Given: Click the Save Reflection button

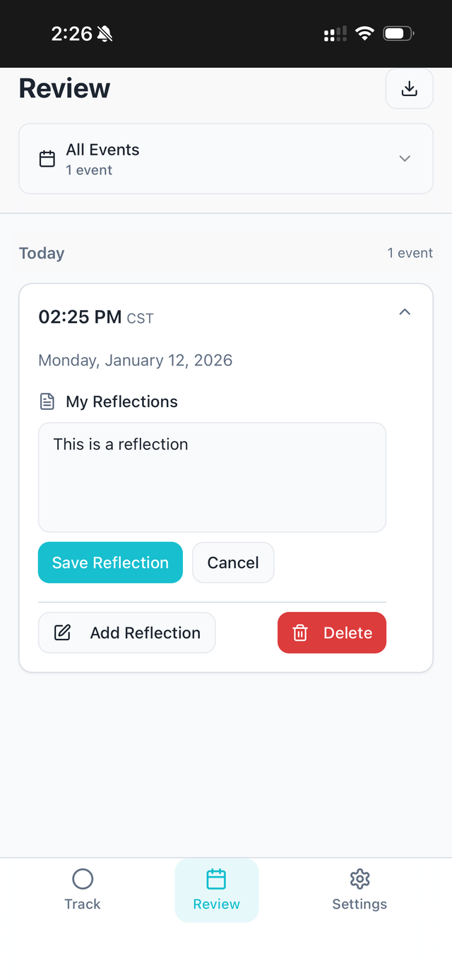Looking at the screenshot, I should click(110, 562).
